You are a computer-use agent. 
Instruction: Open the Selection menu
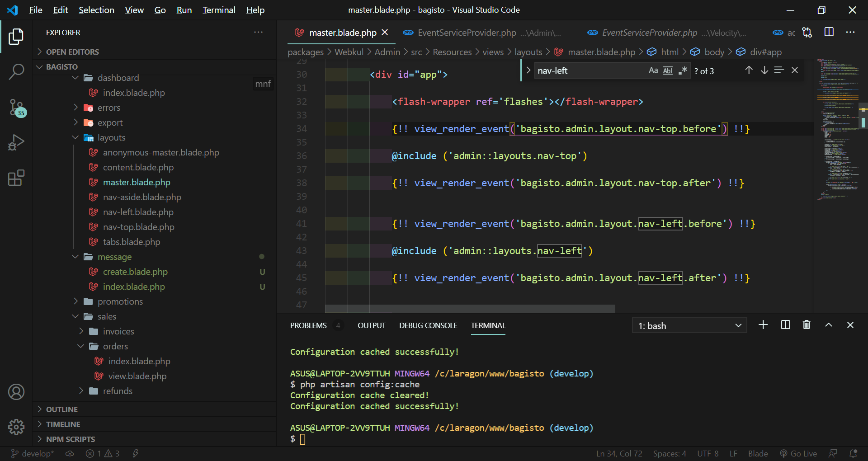[x=96, y=10]
